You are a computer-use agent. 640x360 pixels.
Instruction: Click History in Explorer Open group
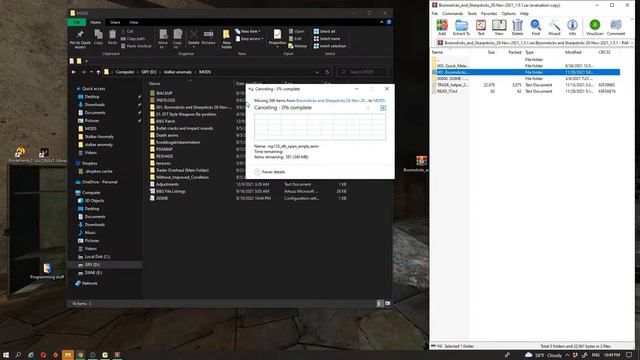[x=298, y=46]
